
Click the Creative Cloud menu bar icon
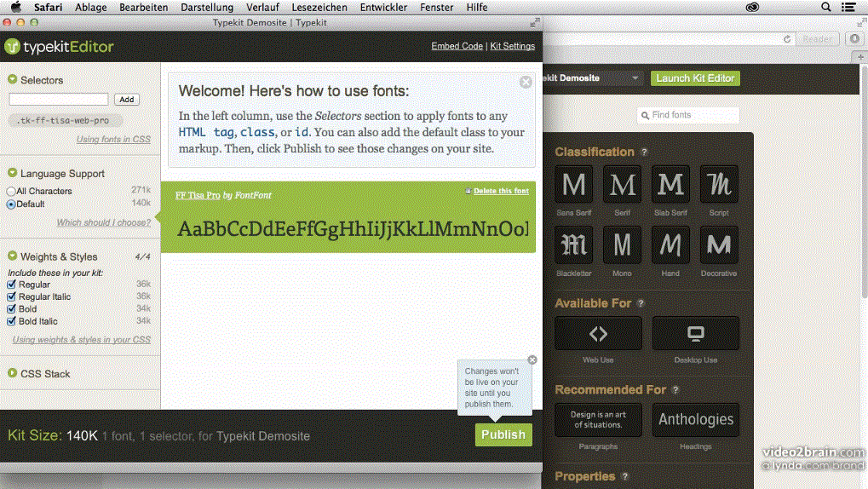752,7
